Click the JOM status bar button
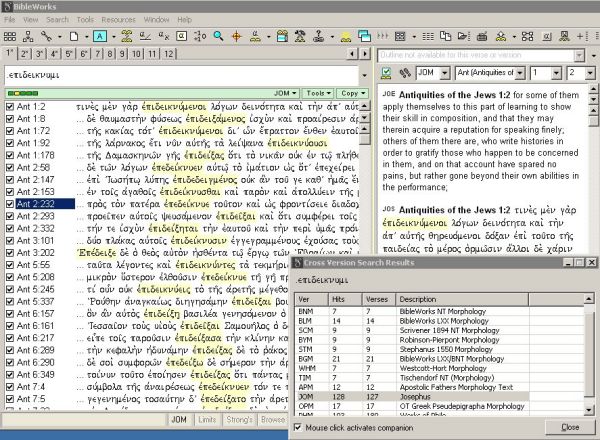Screen dimensions: 600x440 [x=179, y=420]
